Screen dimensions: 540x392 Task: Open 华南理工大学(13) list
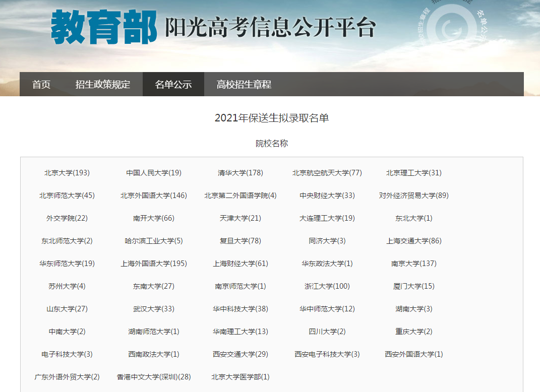(241, 332)
